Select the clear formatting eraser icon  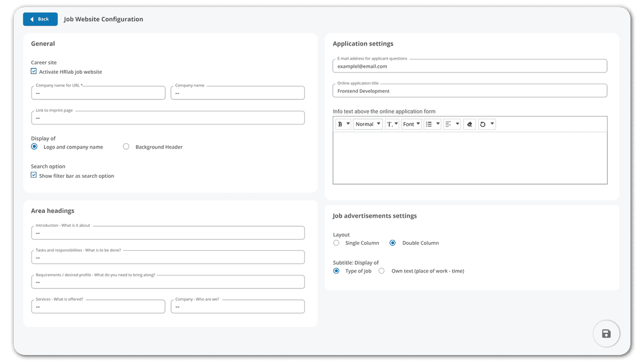point(469,123)
